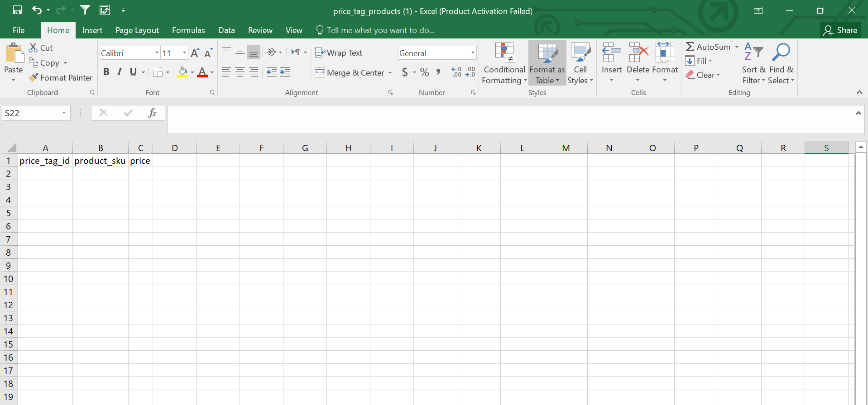This screenshot has width=868, height=405.
Task: Increase the cell indent
Action: 285,72
